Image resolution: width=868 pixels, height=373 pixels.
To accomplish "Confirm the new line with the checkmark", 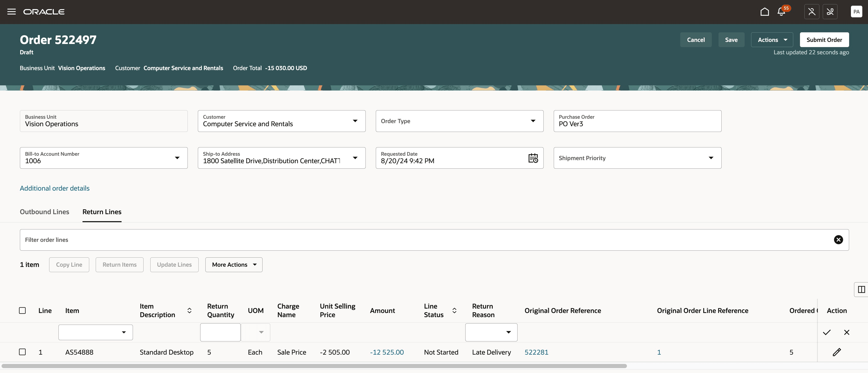I will click(827, 333).
